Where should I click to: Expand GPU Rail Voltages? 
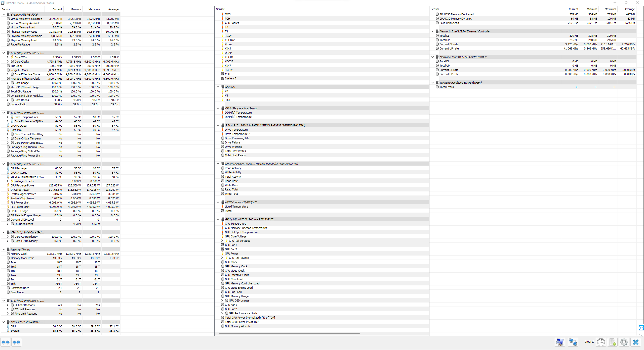[x=222, y=240]
